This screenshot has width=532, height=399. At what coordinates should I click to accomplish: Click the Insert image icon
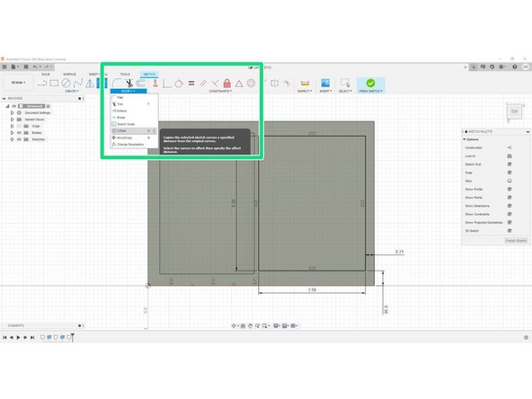325,83
